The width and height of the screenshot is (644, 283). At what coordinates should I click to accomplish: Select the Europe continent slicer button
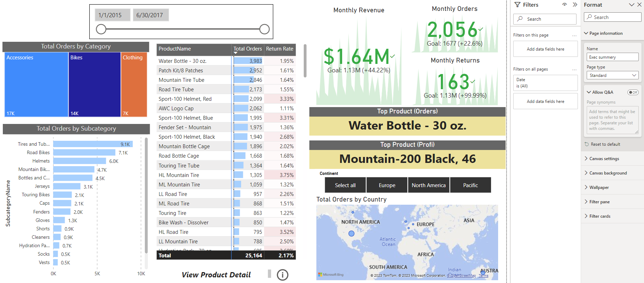click(387, 185)
